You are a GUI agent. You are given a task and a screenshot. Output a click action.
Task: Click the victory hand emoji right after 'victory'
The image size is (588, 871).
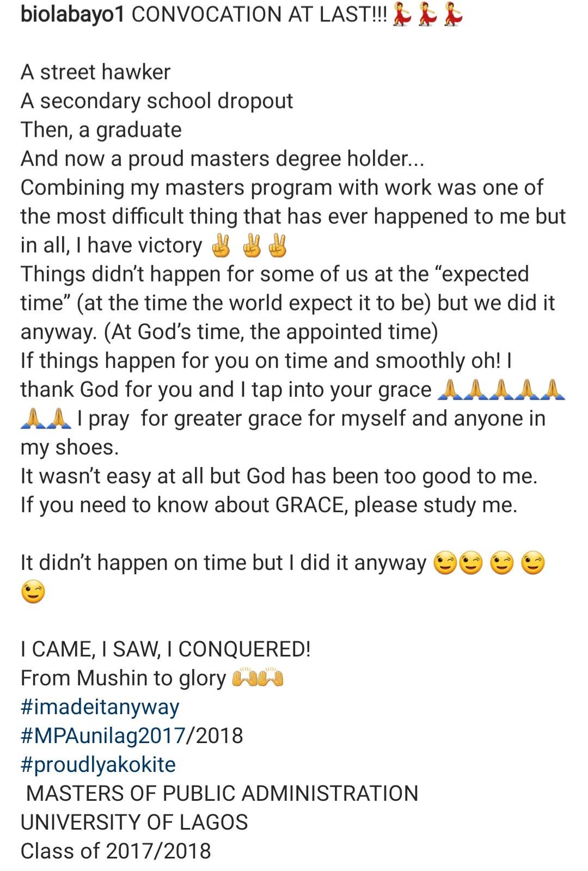pyautogui.click(x=220, y=246)
